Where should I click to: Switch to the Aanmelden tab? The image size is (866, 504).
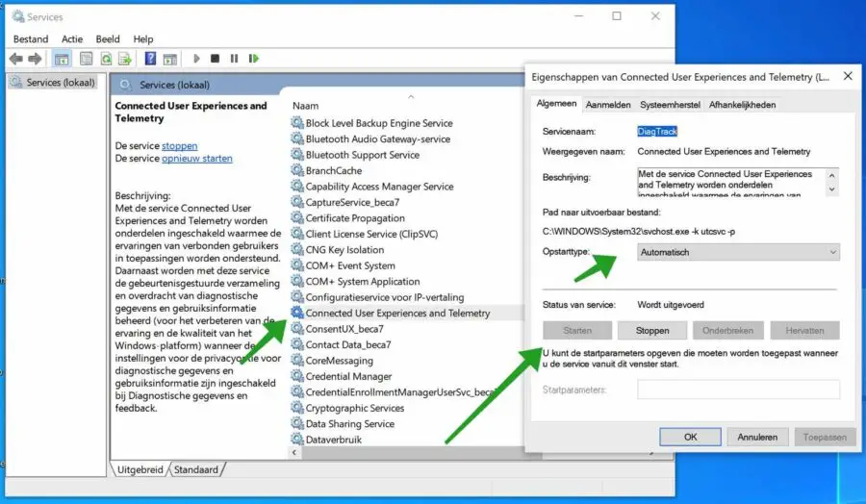[608, 104]
